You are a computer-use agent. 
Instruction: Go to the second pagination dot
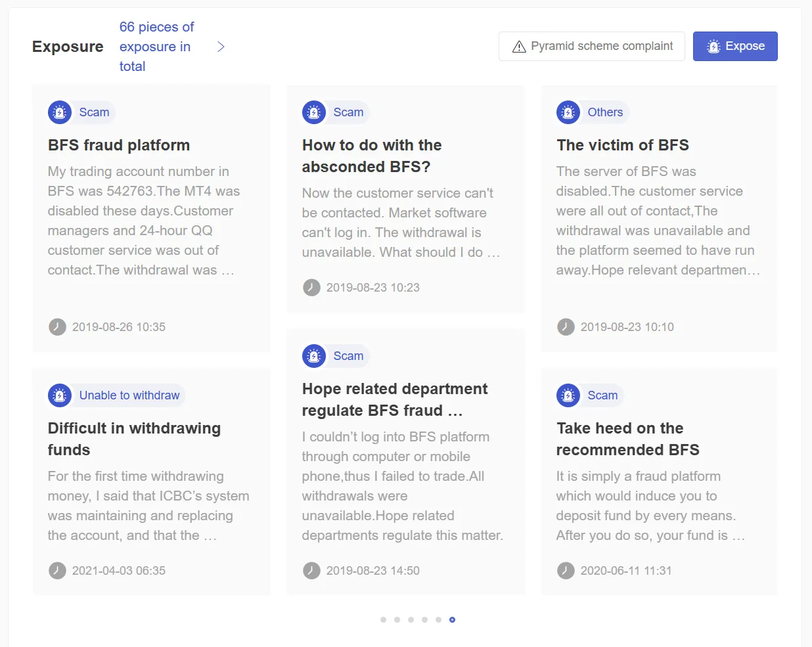397,619
